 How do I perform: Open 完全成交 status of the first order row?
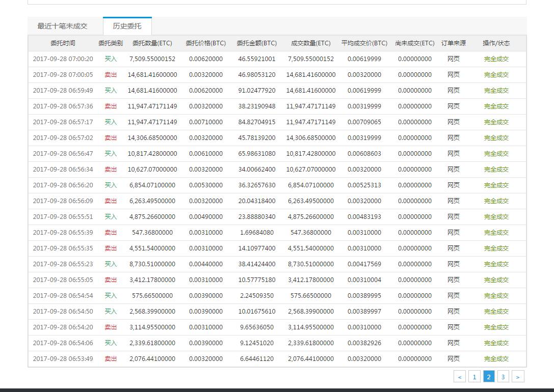click(495, 59)
